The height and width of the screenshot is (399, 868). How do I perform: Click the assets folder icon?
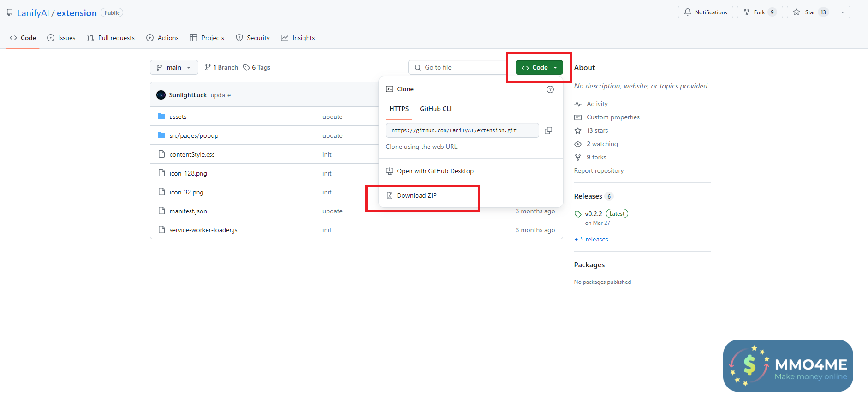pos(161,117)
